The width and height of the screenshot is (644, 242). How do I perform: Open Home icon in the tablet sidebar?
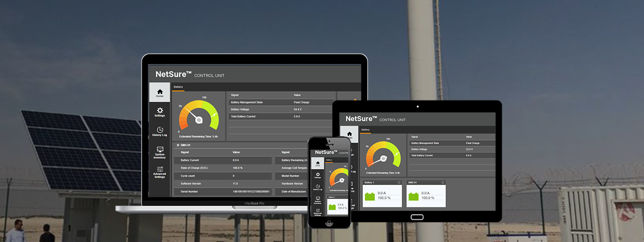point(349,135)
